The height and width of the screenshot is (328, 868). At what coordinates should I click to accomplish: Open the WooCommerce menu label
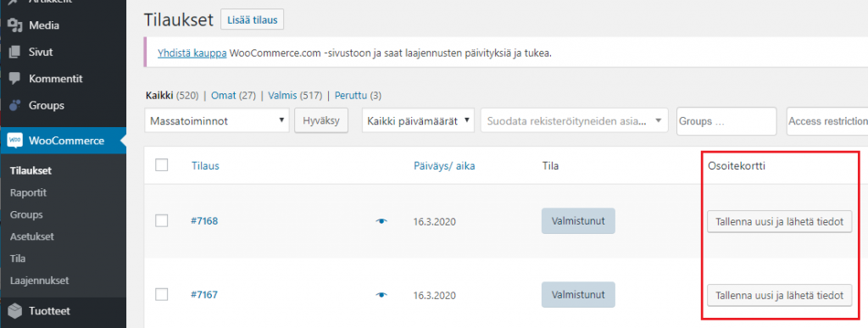pyautogui.click(x=66, y=141)
